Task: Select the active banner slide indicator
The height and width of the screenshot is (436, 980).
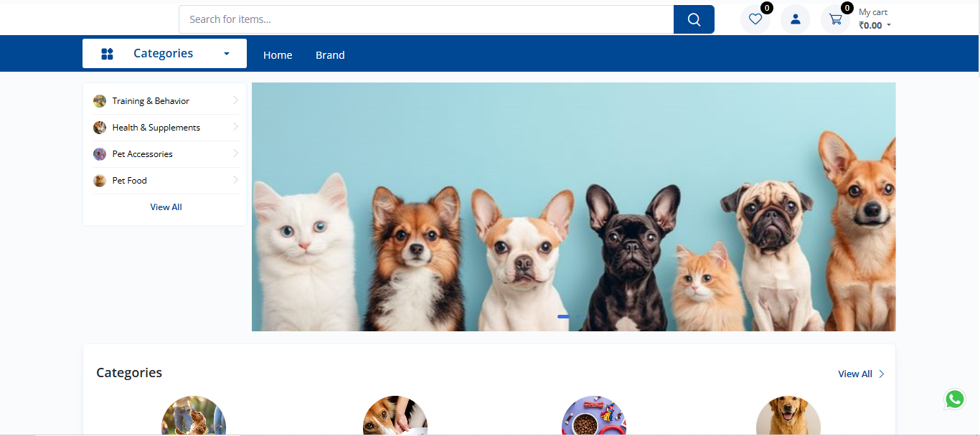Action: point(563,316)
